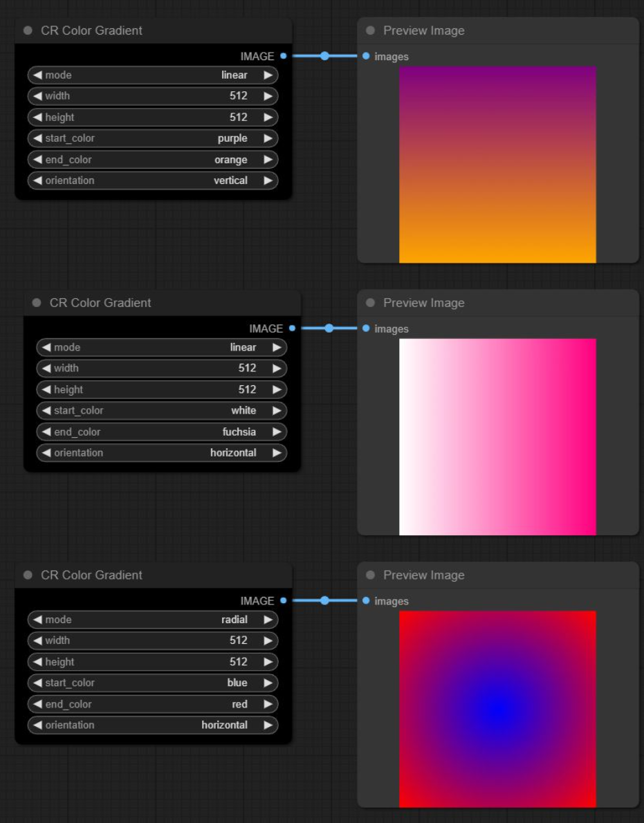Click the IMAGE output port of the radial gradient node
This screenshot has width=644, height=823.
click(284, 600)
